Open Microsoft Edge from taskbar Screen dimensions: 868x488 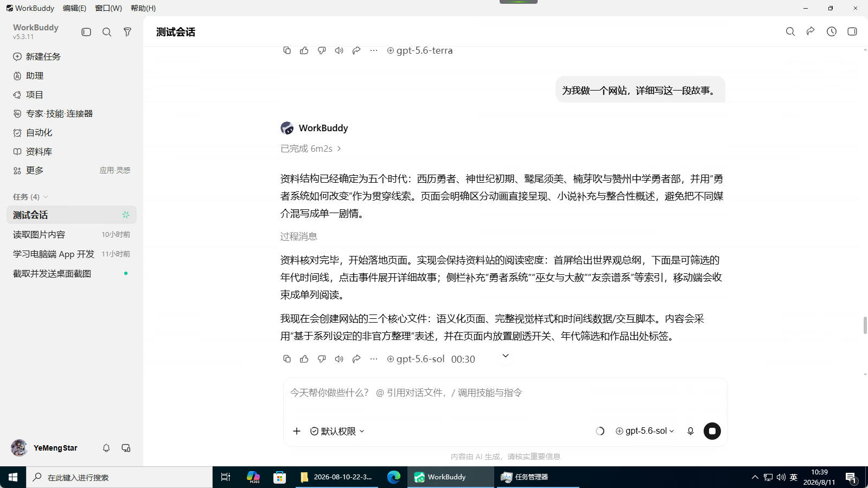(393, 477)
